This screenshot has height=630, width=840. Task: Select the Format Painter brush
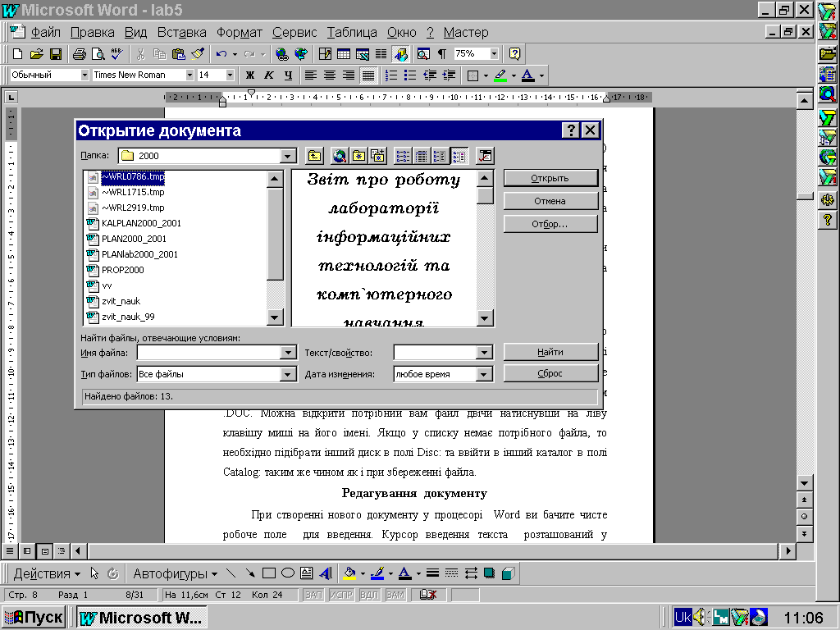point(197,53)
